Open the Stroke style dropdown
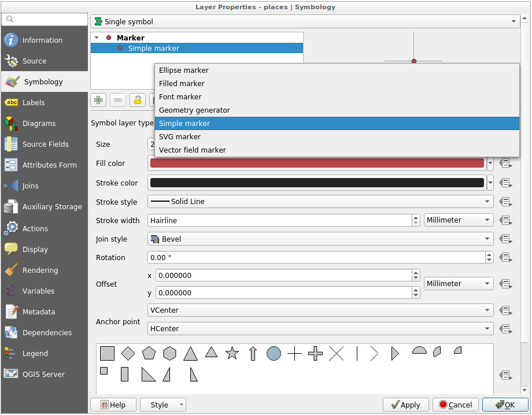Viewport: 532px width, 415px height. click(320, 202)
